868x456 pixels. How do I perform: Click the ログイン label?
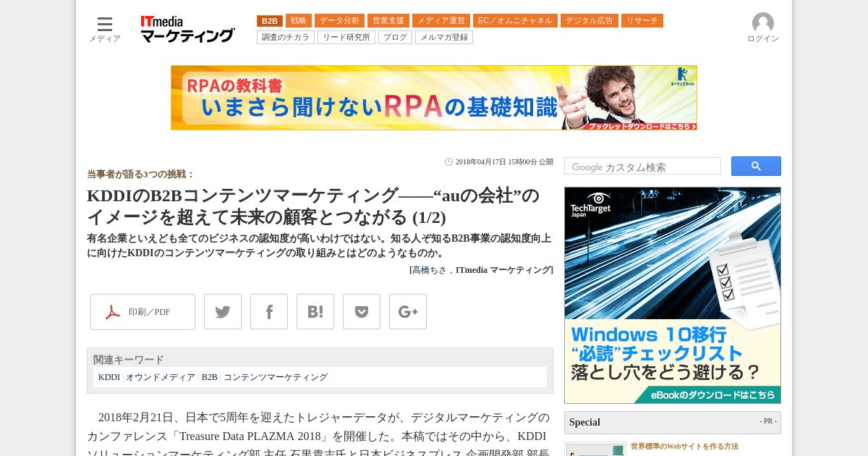tap(763, 39)
